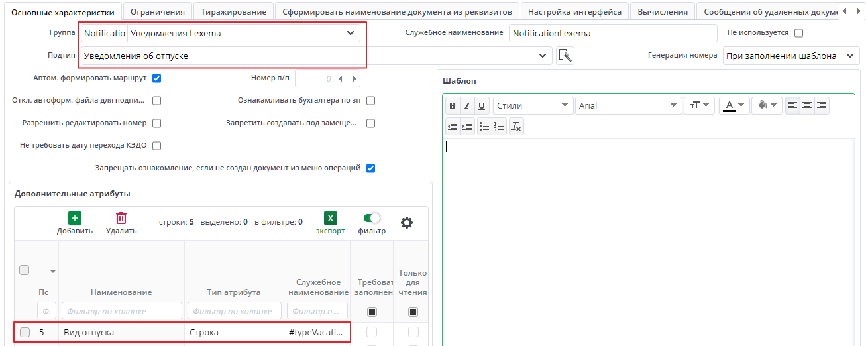Open the Группа dropdown

pos(350,34)
